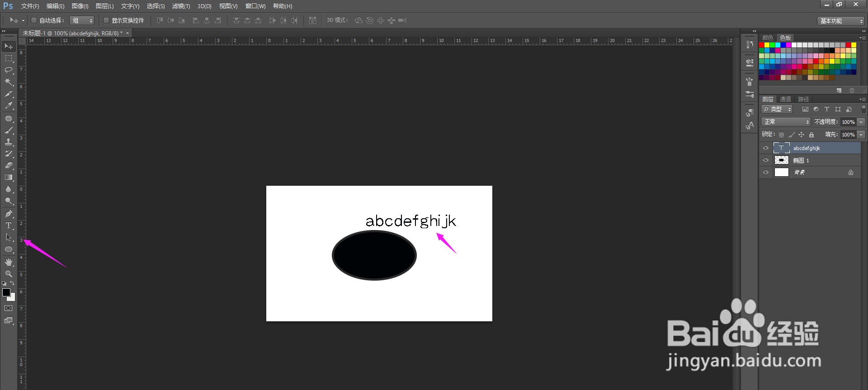Select the Crop tool
Image resolution: width=868 pixels, height=390 pixels.
point(9,94)
